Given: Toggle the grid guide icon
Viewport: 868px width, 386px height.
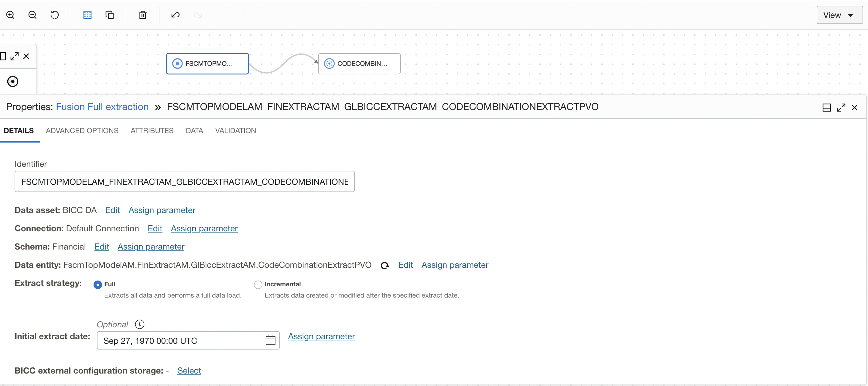Looking at the screenshot, I should 87,15.
